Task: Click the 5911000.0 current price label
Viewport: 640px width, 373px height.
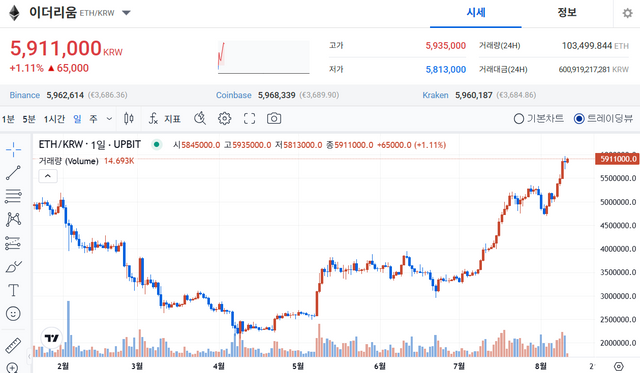Action: 617,159
